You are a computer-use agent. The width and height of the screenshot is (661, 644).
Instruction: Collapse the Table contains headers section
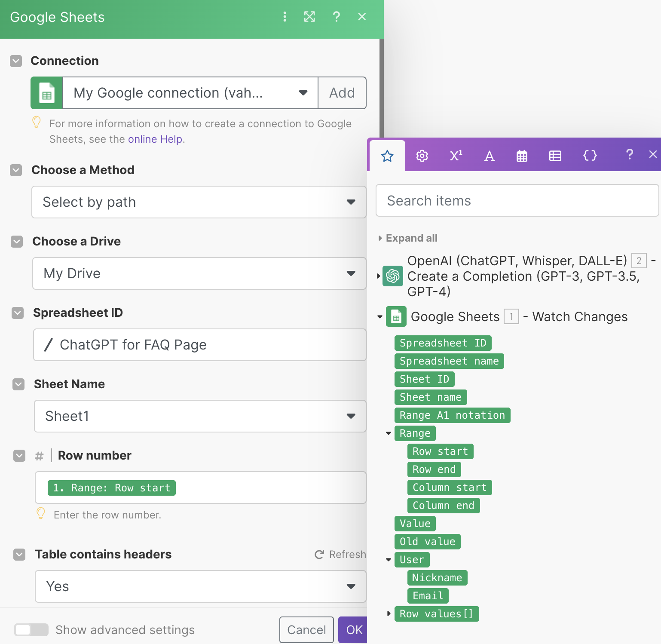19,555
